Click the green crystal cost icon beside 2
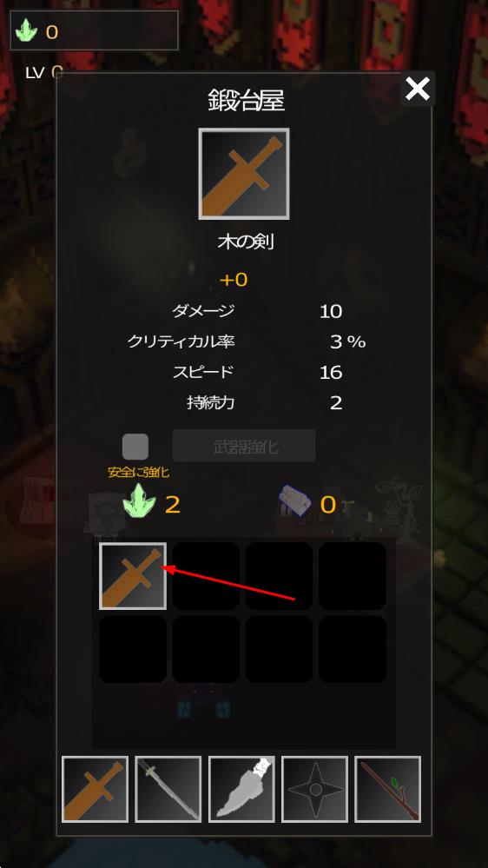This screenshot has width=488, height=868. click(140, 503)
